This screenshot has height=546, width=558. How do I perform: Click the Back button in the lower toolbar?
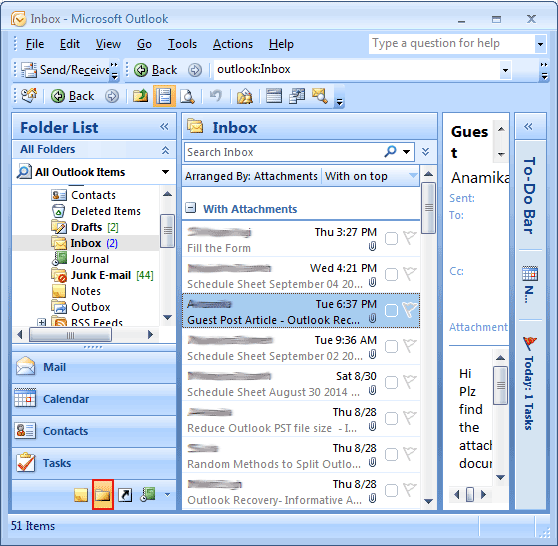pyautogui.click(x=73, y=96)
